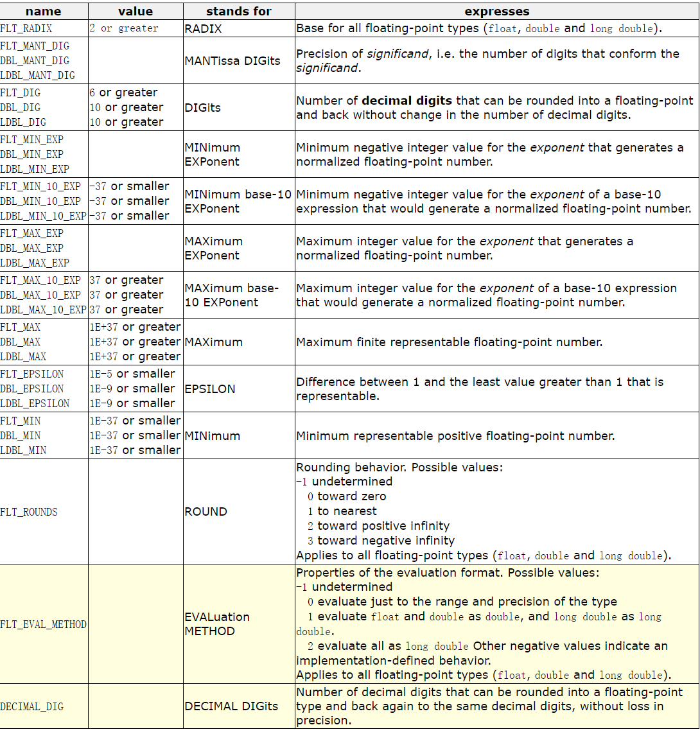Select the "6 or greater" value

[x=123, y=92]
